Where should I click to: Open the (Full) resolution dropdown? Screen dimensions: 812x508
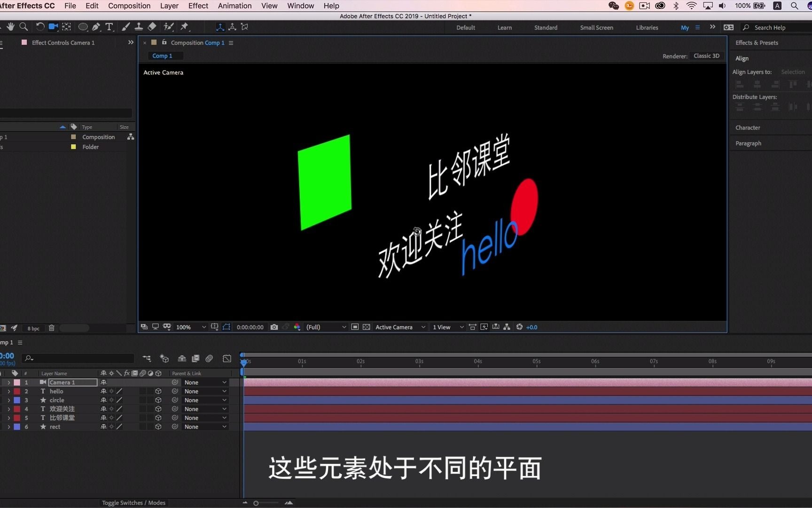[326, 327]
